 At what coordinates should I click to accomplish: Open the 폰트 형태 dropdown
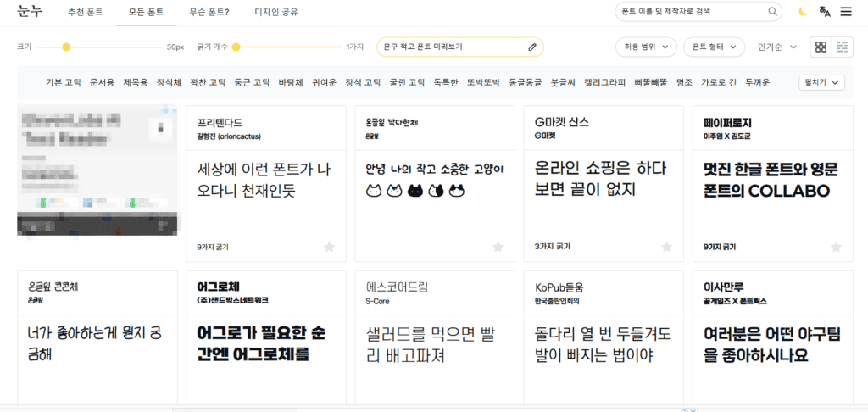pos(714,47)
